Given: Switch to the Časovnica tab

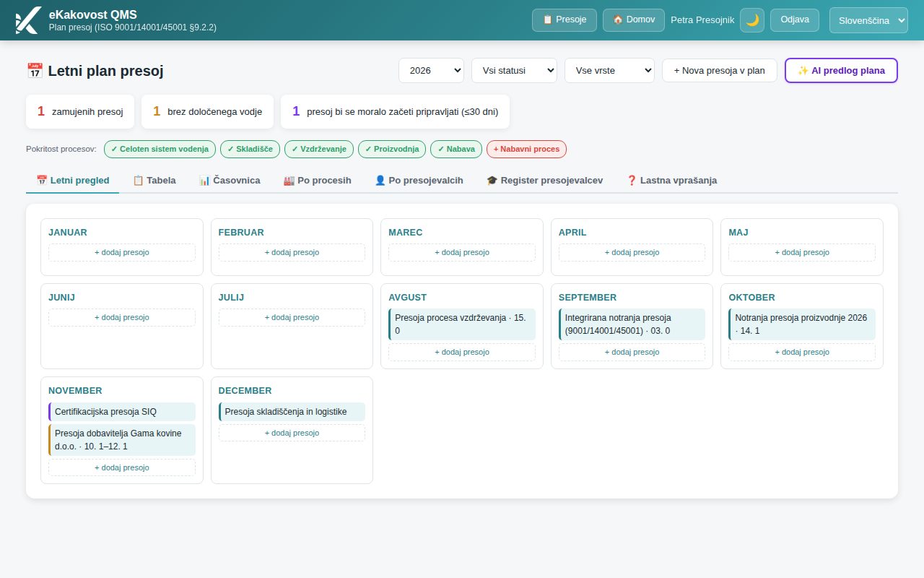Looking at the screenshot, I should tap(230, 181).
